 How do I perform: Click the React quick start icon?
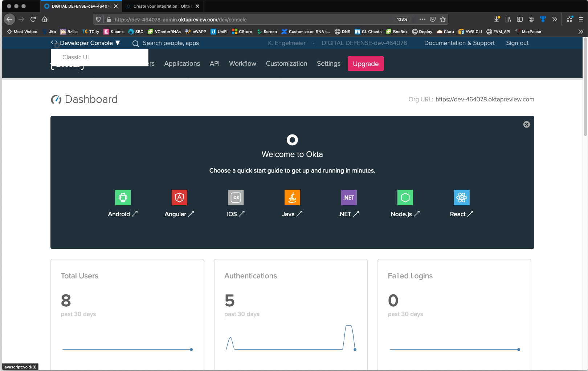pyautogui.click(x=461, y=198)
